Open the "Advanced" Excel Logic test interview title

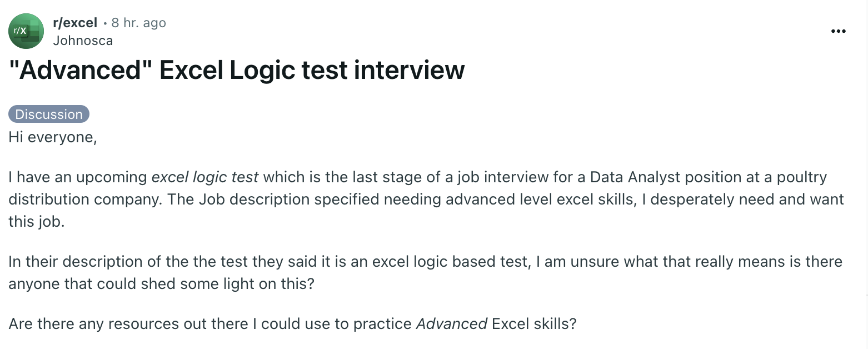click(237, 70)
